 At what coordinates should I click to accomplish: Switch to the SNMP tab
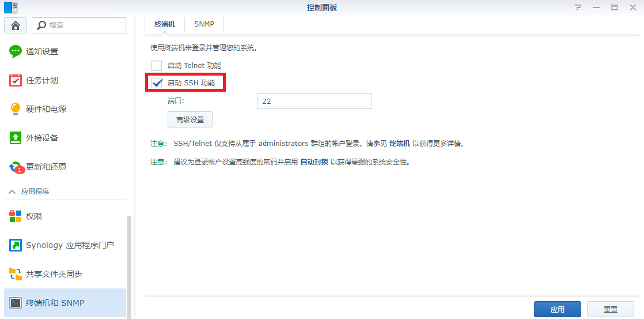[x=204, y=24]
